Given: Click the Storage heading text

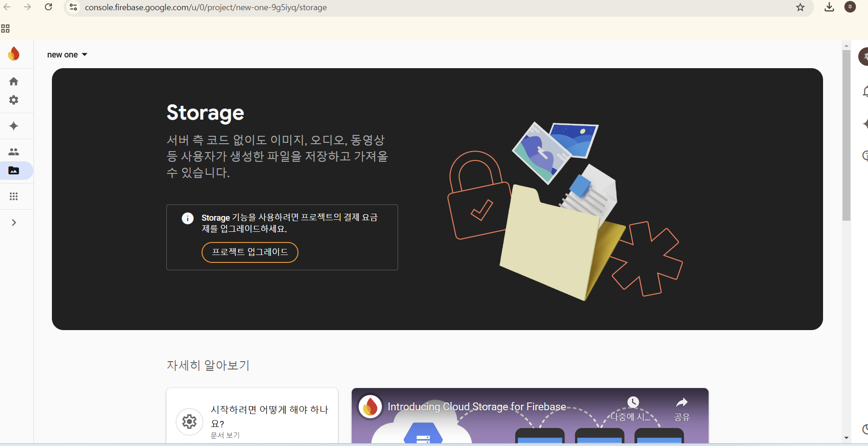Looking at the screenshot, I should tap(205, 113).
